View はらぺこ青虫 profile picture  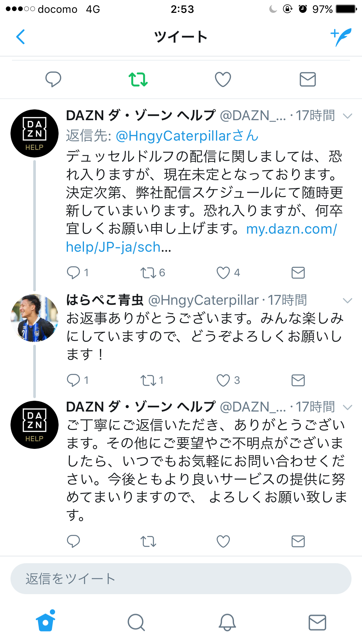tap(34, 318)
